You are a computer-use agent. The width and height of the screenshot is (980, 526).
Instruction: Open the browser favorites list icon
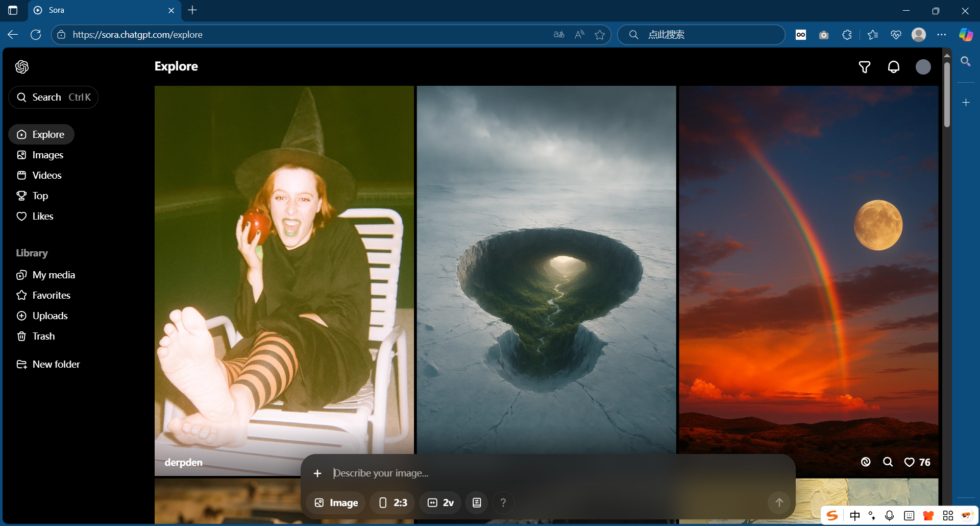point(873,35)
